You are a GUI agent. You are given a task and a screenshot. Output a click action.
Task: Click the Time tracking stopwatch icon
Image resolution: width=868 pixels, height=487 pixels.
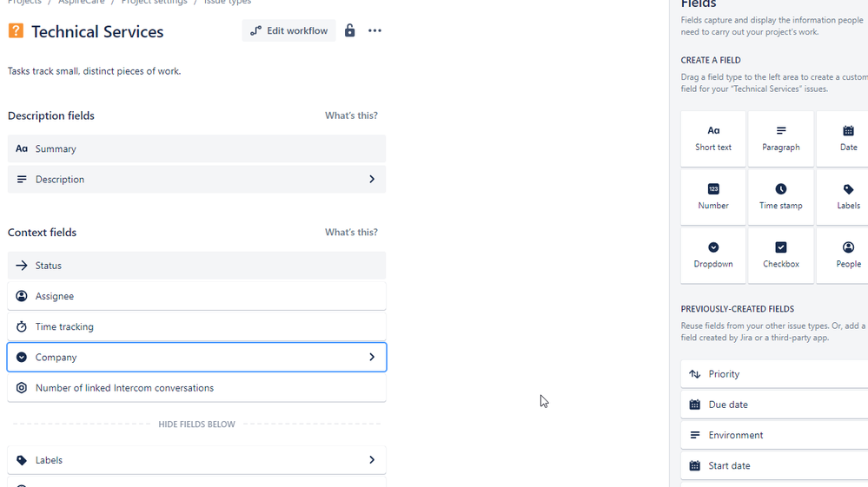[x=22, y=326]
